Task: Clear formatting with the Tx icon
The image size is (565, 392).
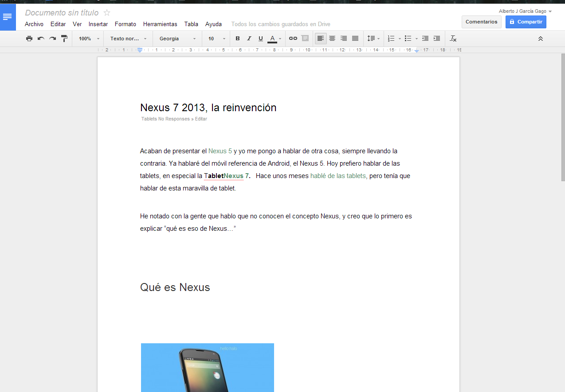Action: coord(453,39)
